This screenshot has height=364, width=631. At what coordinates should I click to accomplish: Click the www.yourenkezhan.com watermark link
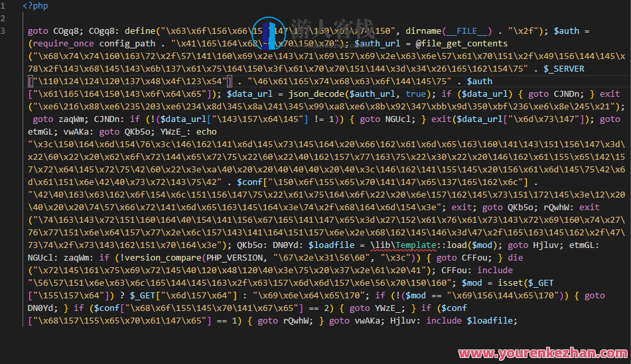(x=541, y=353)
